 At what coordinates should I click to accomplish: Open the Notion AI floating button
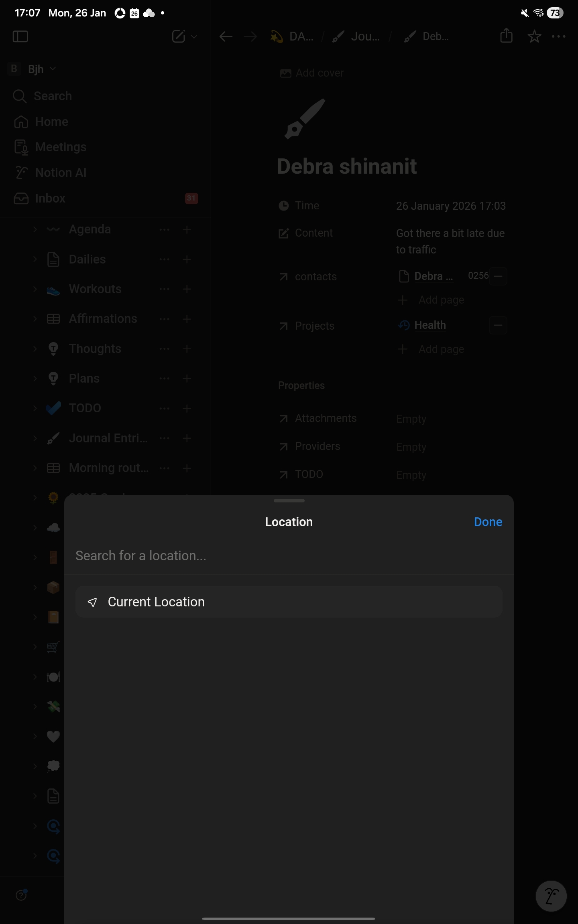pyautogui.click(x=551, y=896)
